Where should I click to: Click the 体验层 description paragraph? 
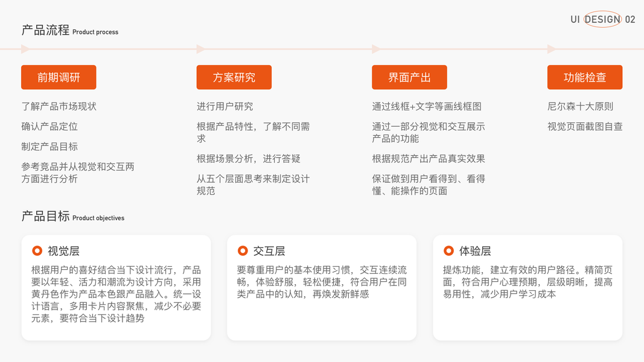click(528, 282)
